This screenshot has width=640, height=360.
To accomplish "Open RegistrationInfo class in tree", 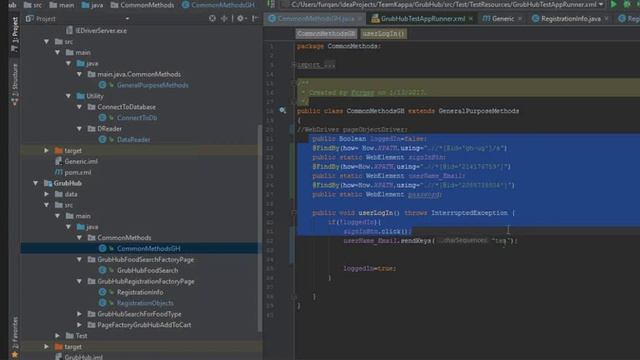I will pos(140,292).
